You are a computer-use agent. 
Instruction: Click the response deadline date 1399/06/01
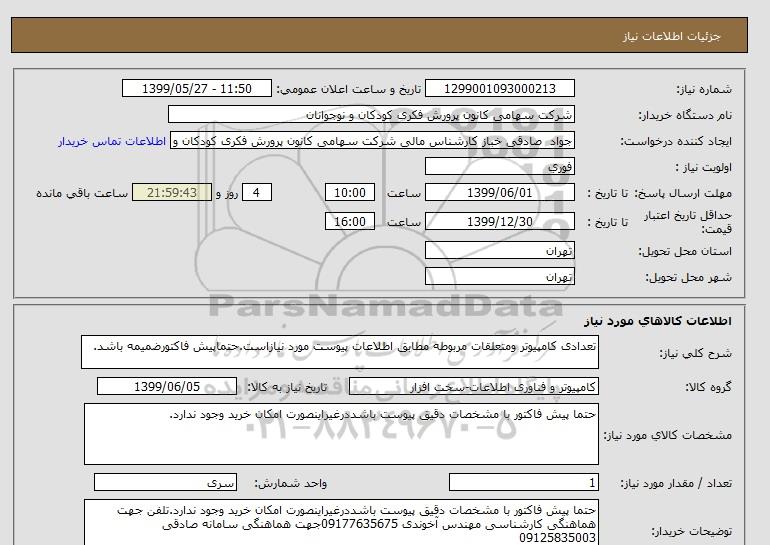click(500, 192)
